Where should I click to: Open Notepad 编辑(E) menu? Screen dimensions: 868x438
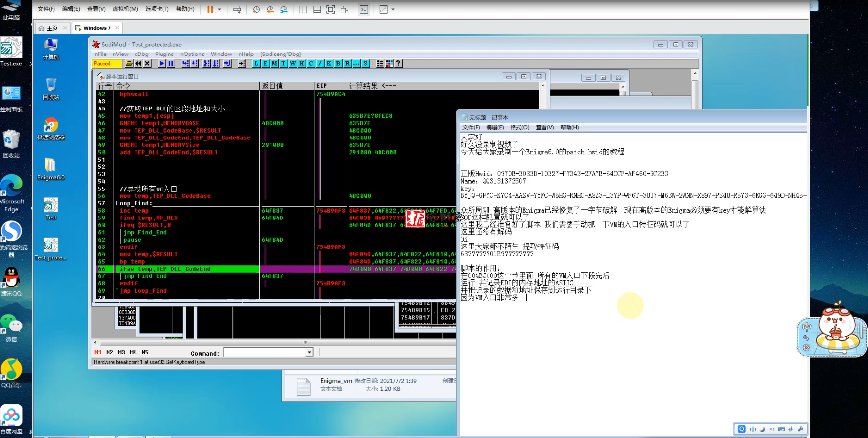click(x=495, y=127)
